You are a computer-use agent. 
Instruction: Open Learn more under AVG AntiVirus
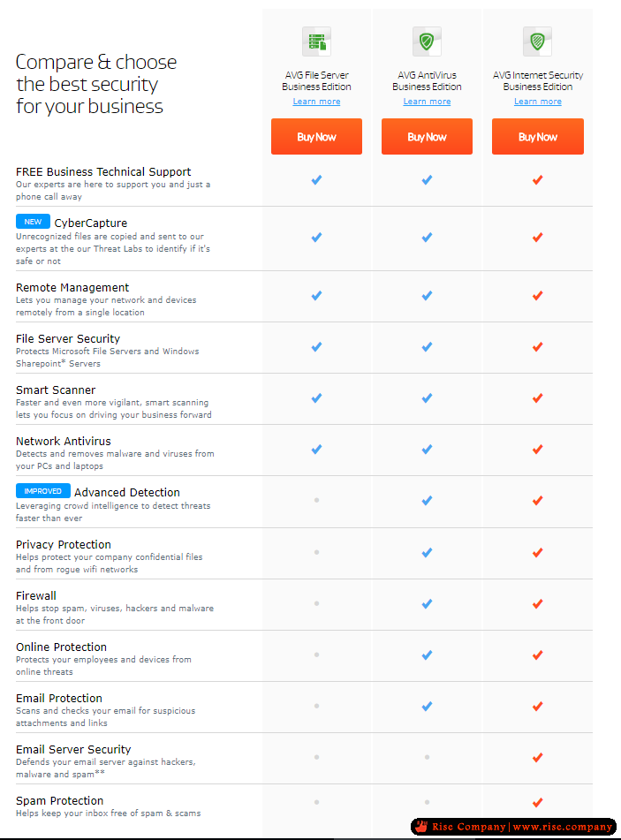(x=427, y=102)
